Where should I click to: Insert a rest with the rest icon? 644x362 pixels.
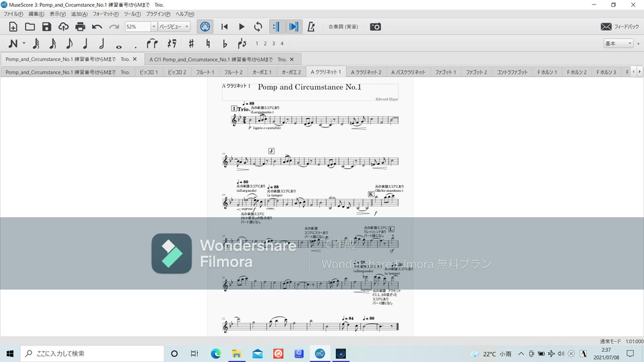tap(172, 43)
